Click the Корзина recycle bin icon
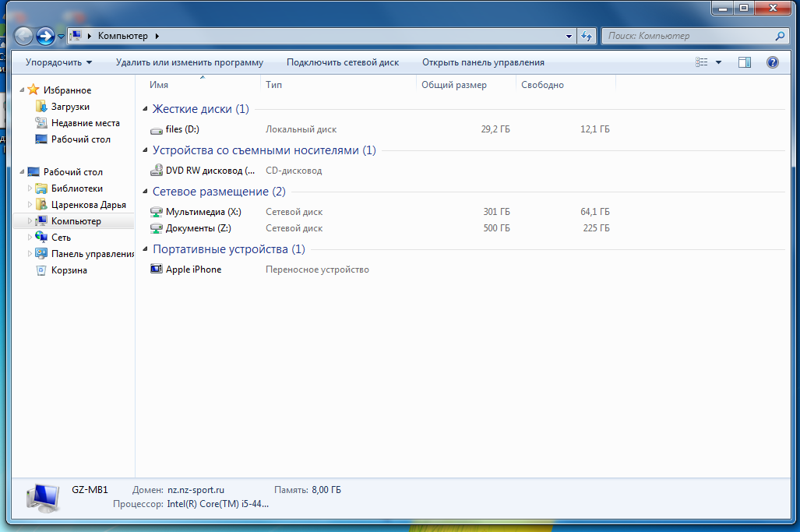The height and width of the screenshot is (532, 800). (x=41, y=270)
